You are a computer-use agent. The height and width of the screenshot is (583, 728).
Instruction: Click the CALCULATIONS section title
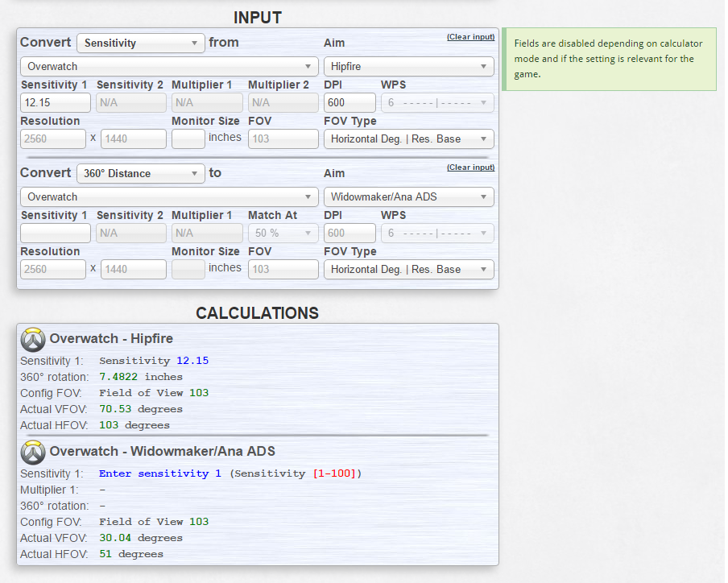257,313
